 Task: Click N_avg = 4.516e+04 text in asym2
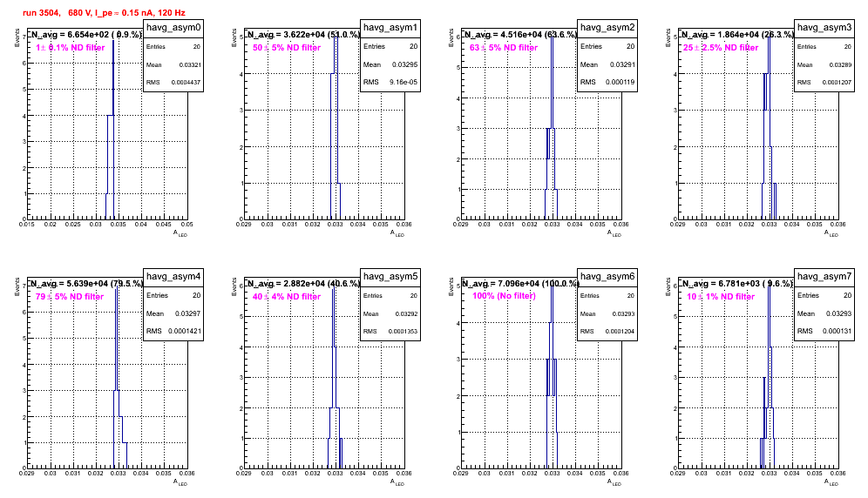(x=520, y=34)
